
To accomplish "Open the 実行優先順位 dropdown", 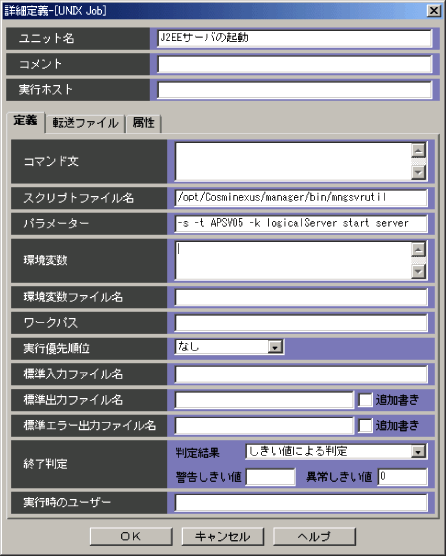I will point(275,347).
